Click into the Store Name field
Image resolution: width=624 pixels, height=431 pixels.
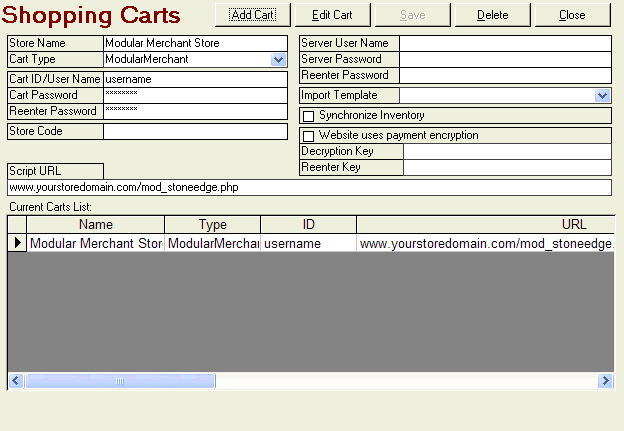coord(195,43)
